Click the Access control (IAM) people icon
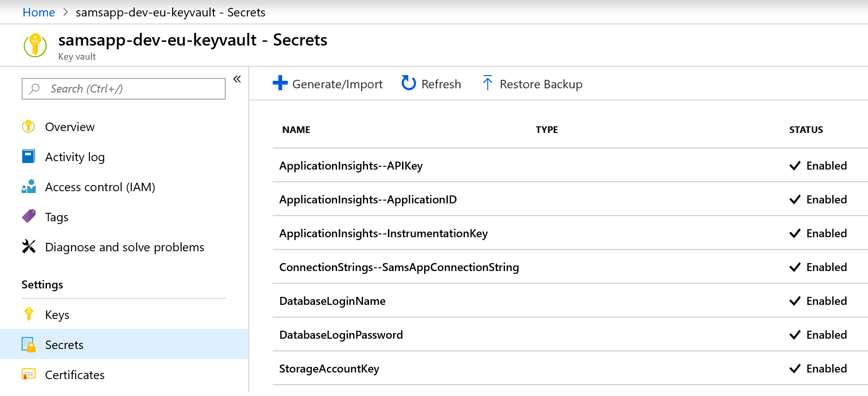The height and width of the screenshot is (396, 868). [29, 186]
